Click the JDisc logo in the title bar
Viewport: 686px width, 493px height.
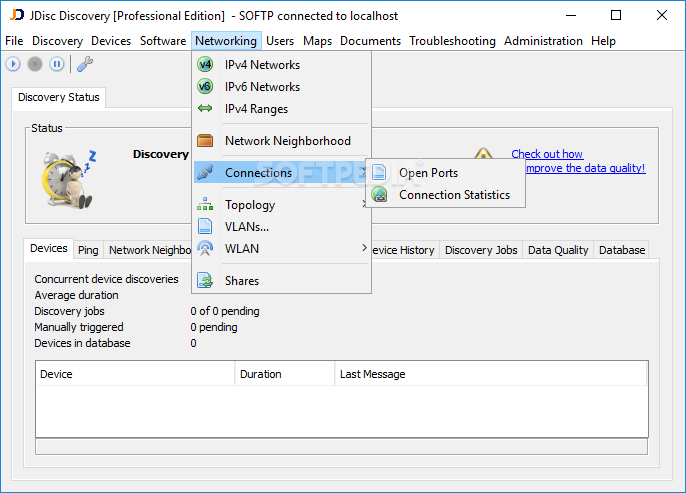[x=17, y=15]
